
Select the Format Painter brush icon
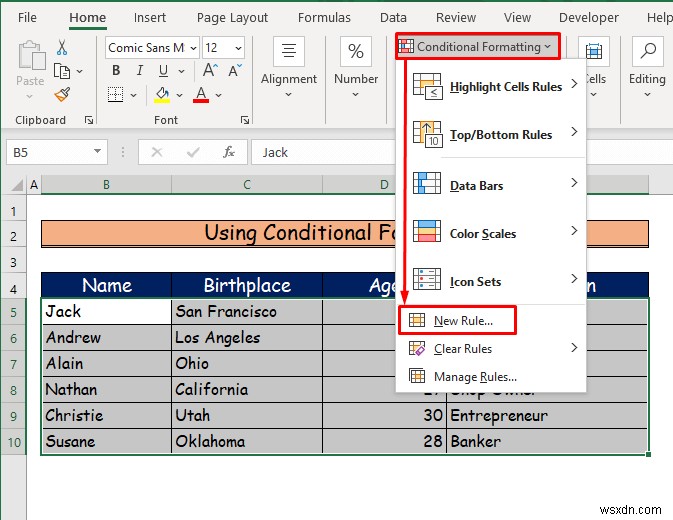(x=63, y=94)
